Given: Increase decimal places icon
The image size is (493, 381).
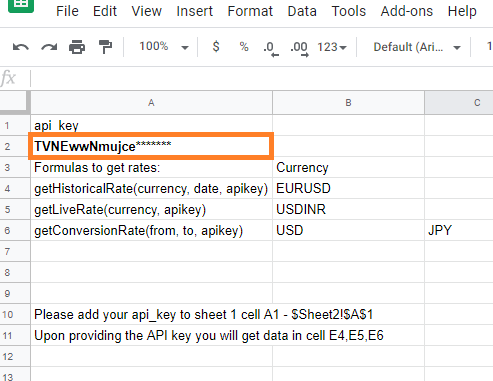Looking at the screenshot, I should pyautogui.click(x=299, y=48).
